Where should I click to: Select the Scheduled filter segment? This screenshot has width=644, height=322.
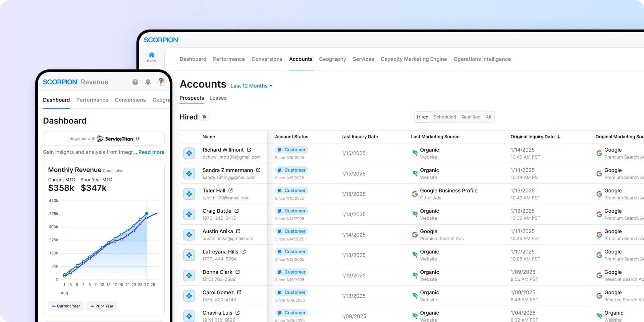tap(445, 117)
